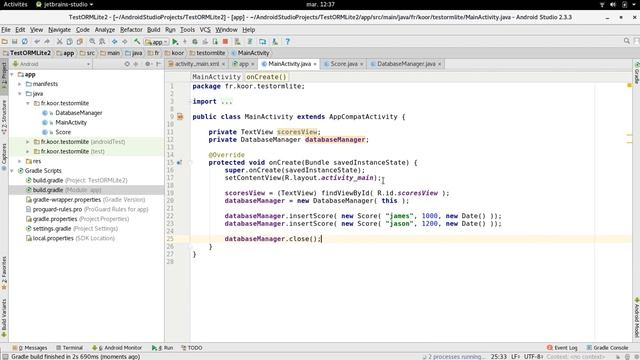This screenshot has width=640, height=360.
Task: Click Activités in the GNOME top bar
Action: (16, 4)
